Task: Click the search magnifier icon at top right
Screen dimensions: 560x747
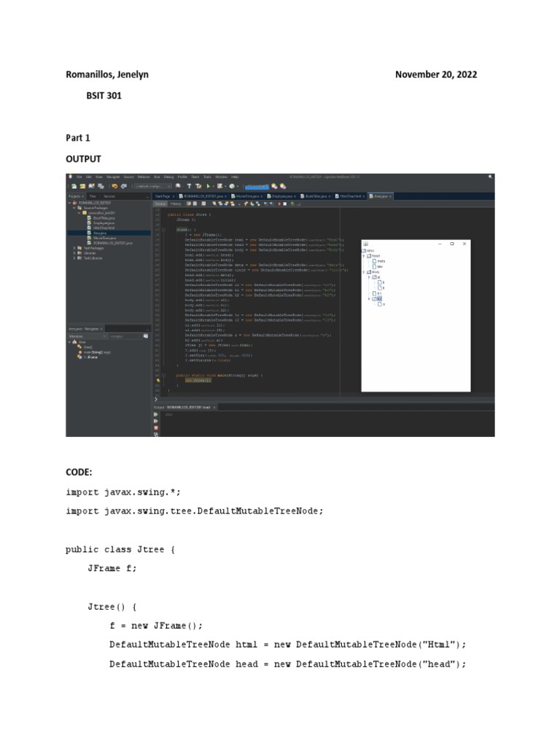Action: pyautogui.click(x=490, y=177)
